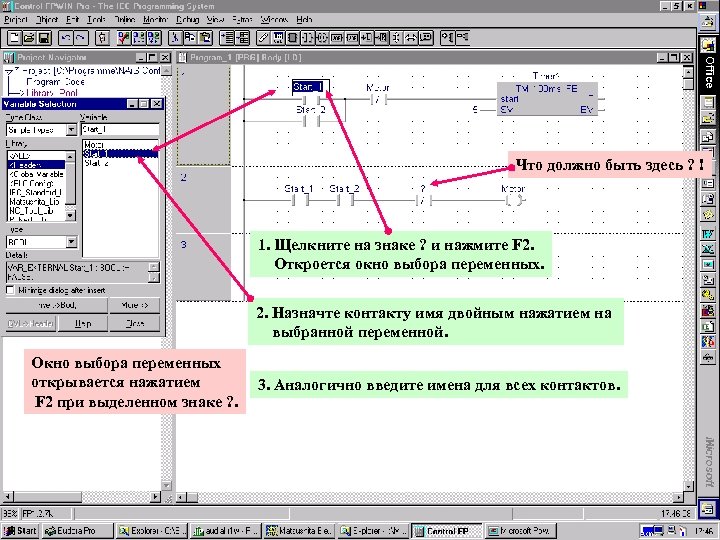Click the Redo arrow toolbar icon
Viewport: 720px width, 540px height.
point(80,38)
